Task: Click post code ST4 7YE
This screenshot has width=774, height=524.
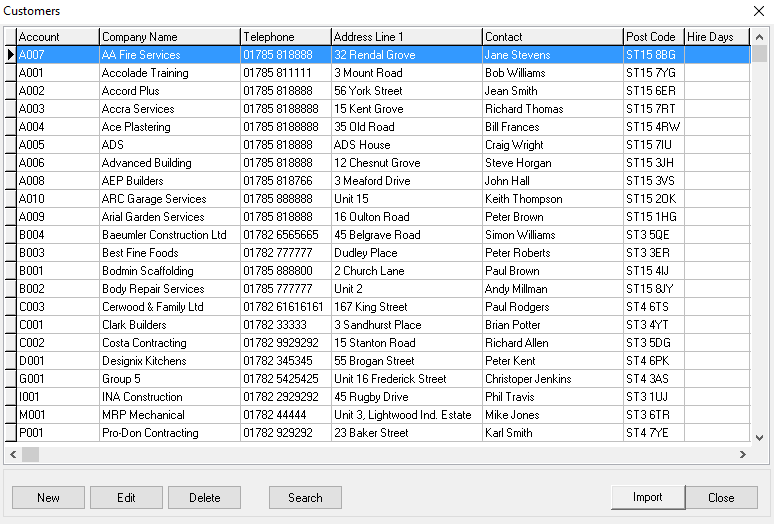Action: (654, 433)
